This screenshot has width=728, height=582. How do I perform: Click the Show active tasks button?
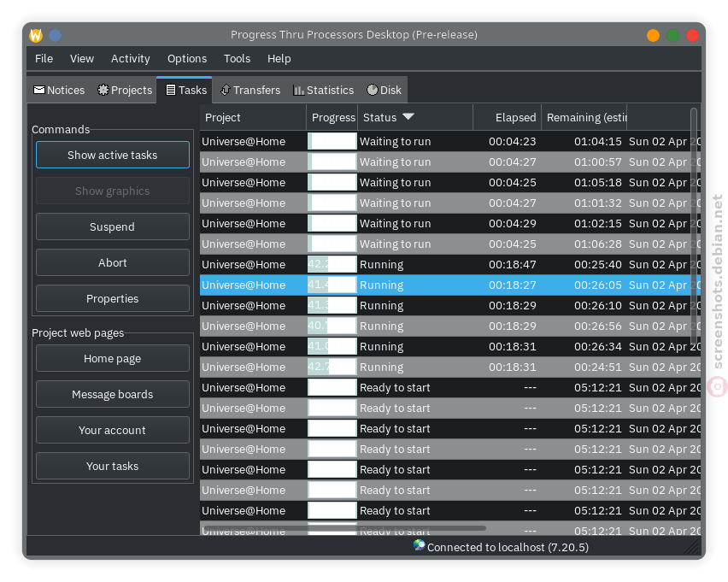[112, 155]
